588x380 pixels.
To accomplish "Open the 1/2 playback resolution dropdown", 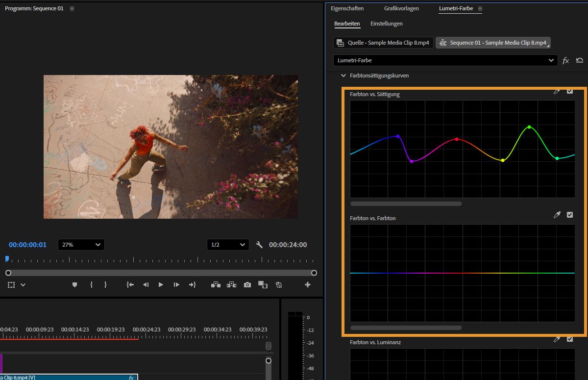I will pos(228,245).
